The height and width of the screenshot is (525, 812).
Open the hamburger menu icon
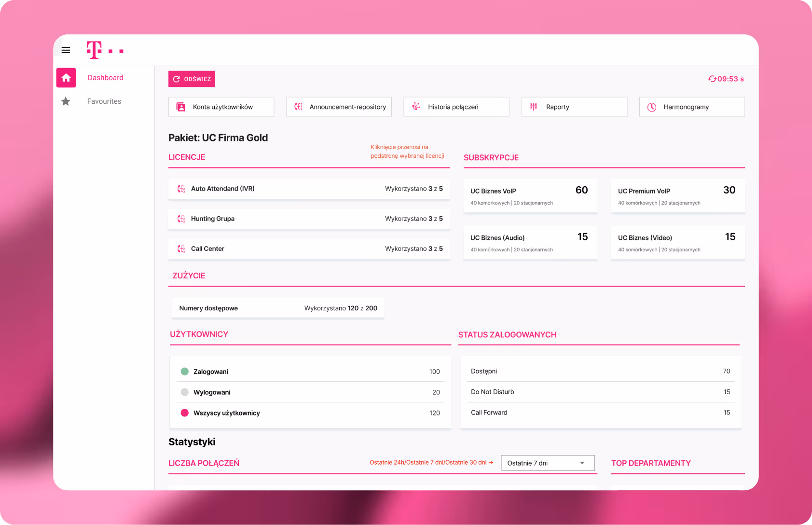66,50
